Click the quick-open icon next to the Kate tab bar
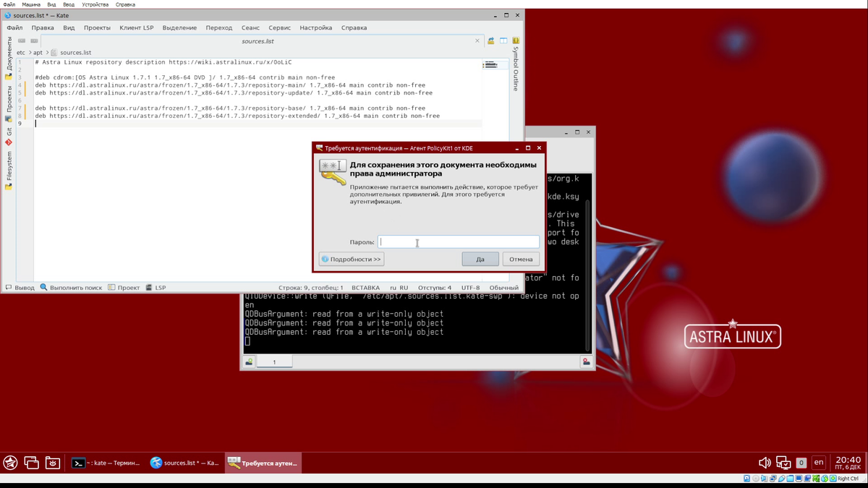Image resolution: width=868 pixels, height=488 pixels. coord(491,40)
